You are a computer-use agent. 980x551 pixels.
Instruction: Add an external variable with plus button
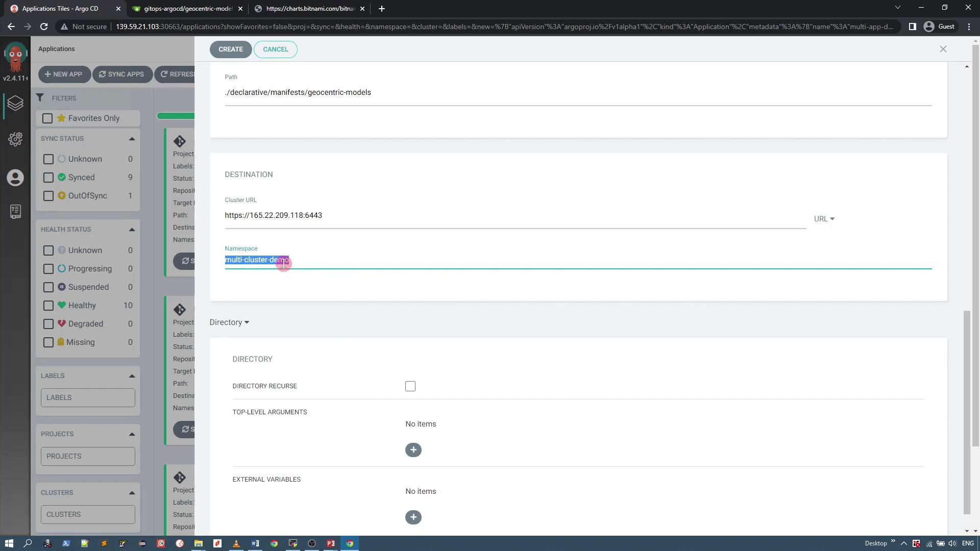(x=413, y=517)
